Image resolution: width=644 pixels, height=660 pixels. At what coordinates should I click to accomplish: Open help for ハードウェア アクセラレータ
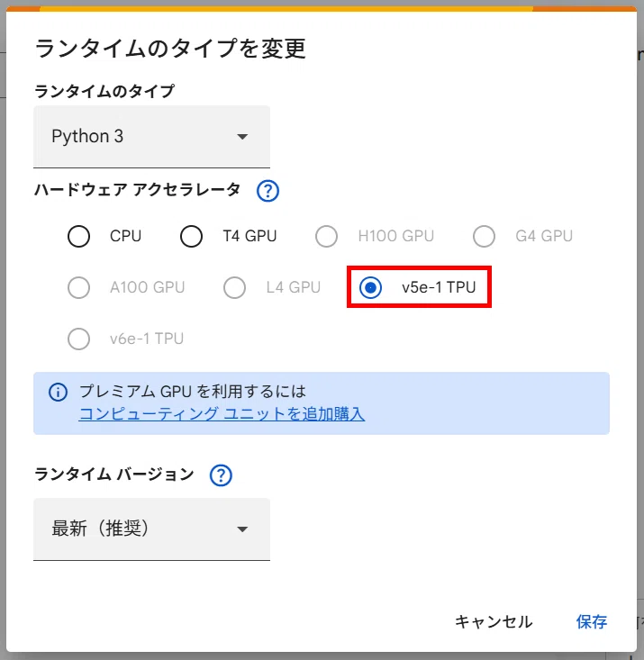(268, 191)
